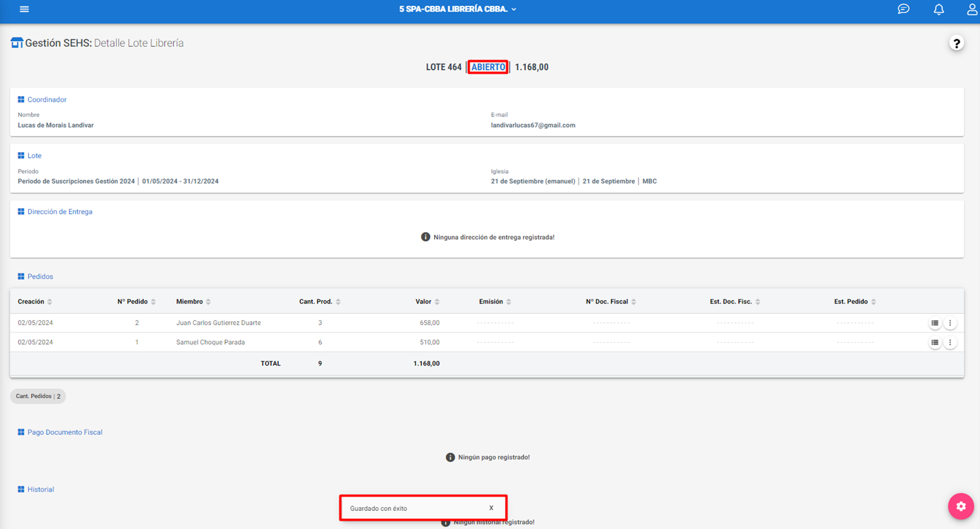Click the Coordinador section grid icon

[21, 99]
